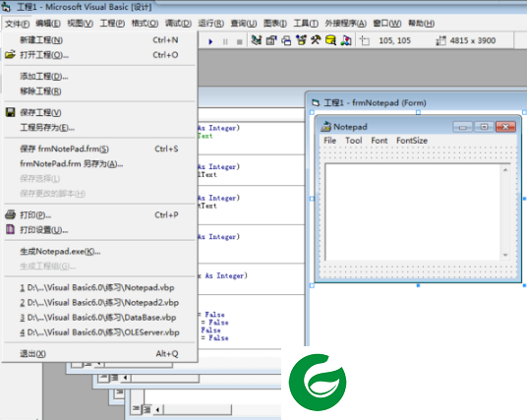Click the Notepad form title icon
The width and height of the screenshot is (527, 420).
tap(325, 127)
